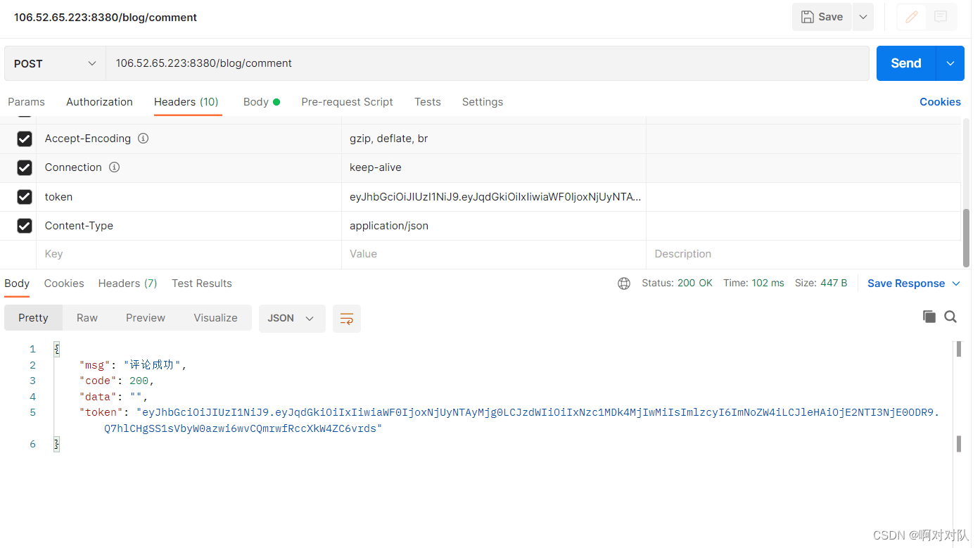Switch to Preview view
This screenshot has height=548, width=980.
pyautogui.click(x=146, y=318)
